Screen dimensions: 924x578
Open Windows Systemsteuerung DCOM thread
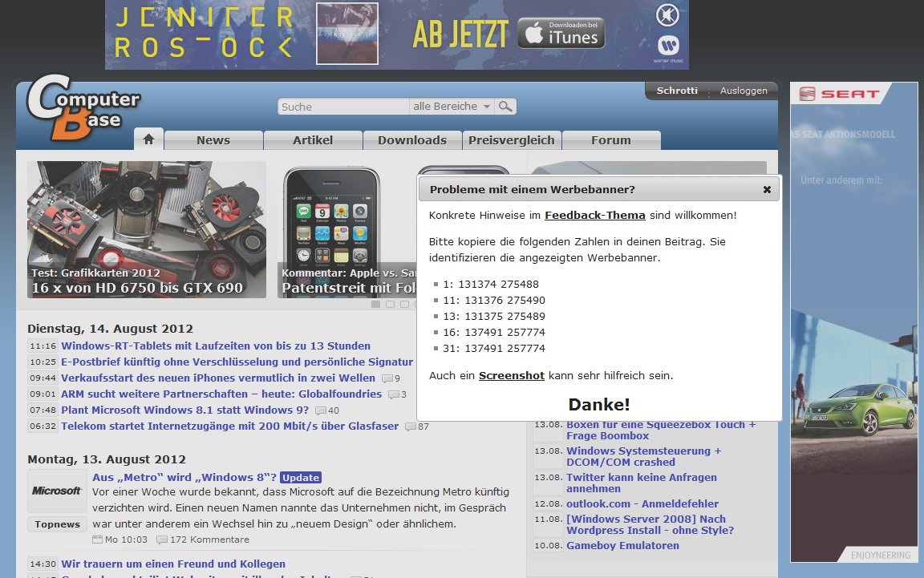pos(643,457)
